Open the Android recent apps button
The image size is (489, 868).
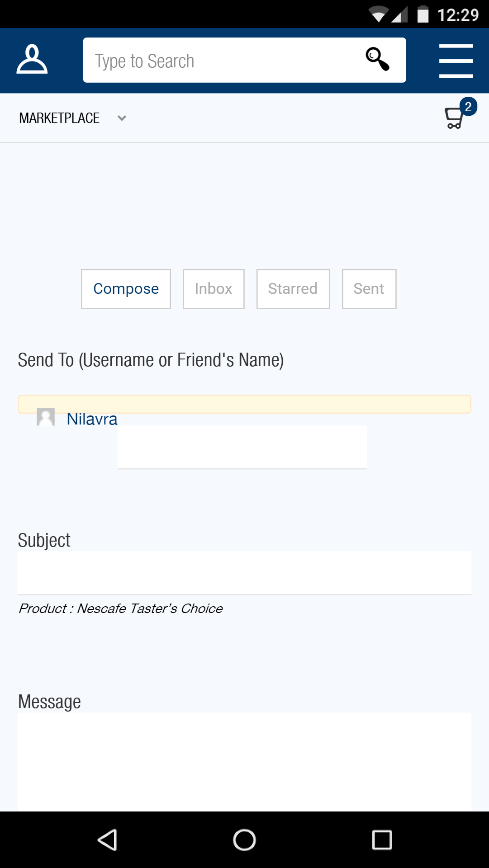382,840
